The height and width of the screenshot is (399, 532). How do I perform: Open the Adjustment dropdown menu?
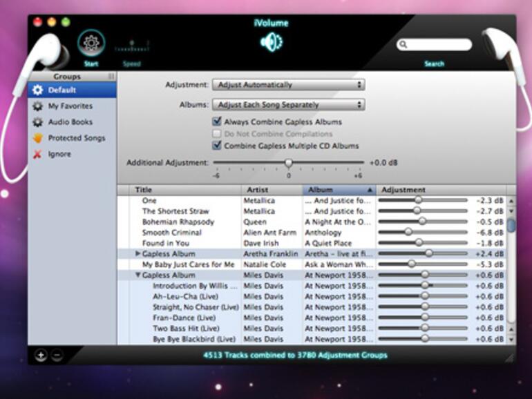point(288,85)
